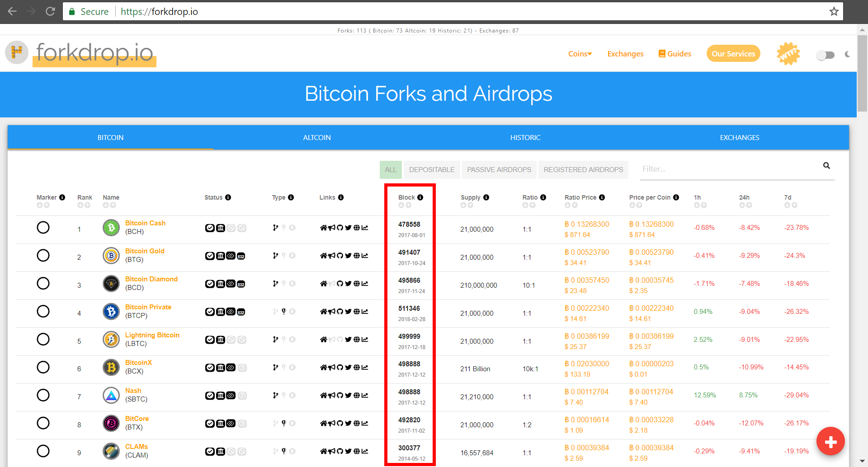
Task: Open BitcoinX homepage link icon
Action: point(323,368)
